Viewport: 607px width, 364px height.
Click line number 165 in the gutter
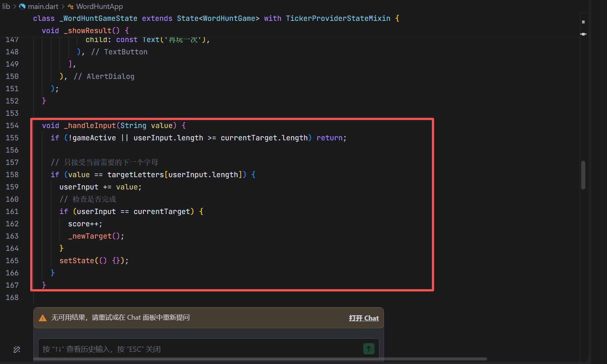point(12,261)
